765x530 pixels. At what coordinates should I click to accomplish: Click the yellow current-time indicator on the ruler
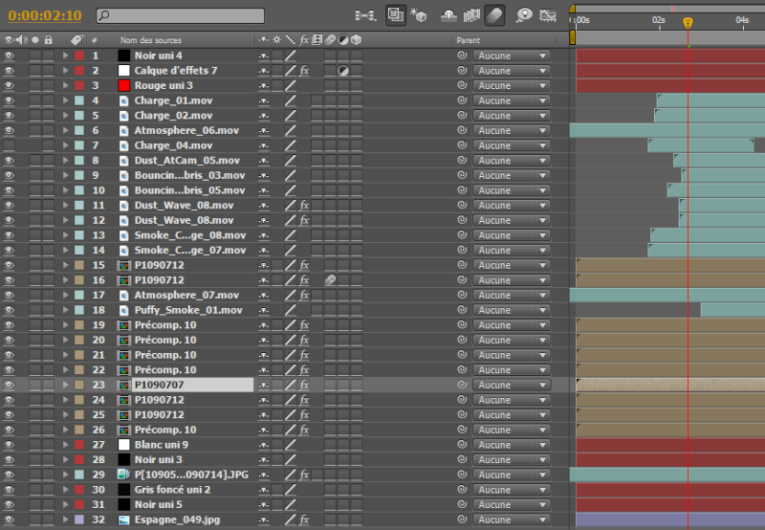688,23
